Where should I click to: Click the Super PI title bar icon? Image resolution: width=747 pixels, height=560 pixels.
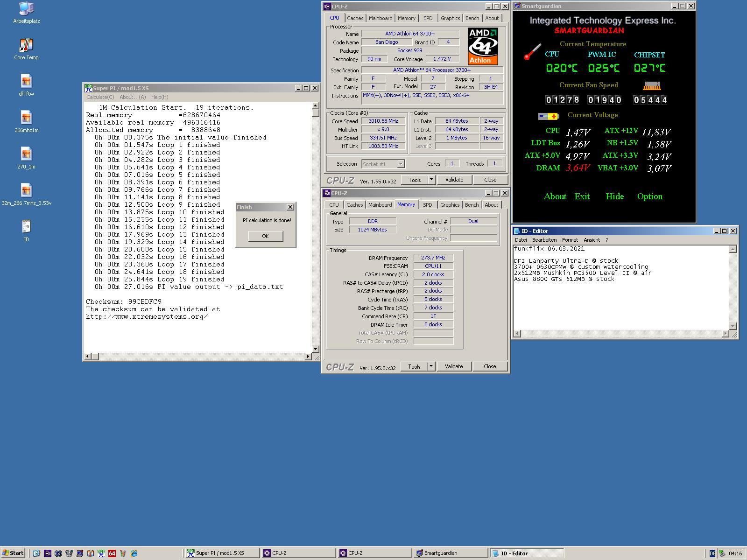88,88
